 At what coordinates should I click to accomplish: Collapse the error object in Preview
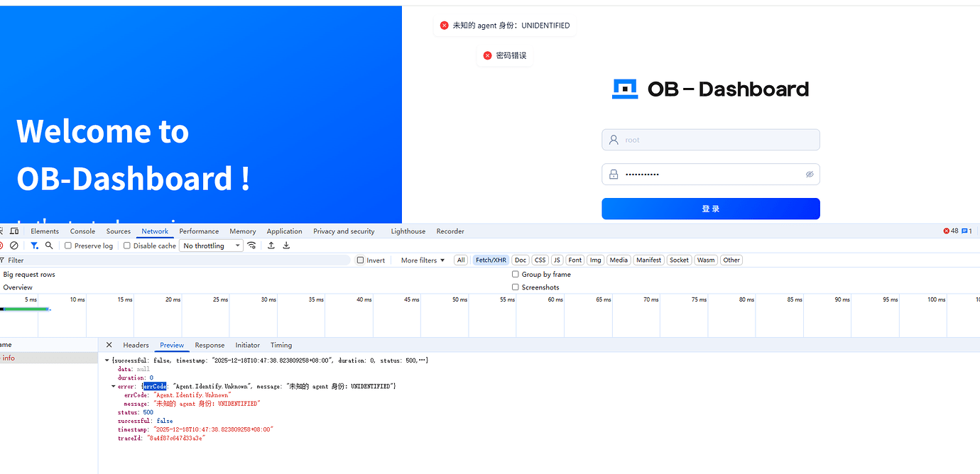pos(114,386)
